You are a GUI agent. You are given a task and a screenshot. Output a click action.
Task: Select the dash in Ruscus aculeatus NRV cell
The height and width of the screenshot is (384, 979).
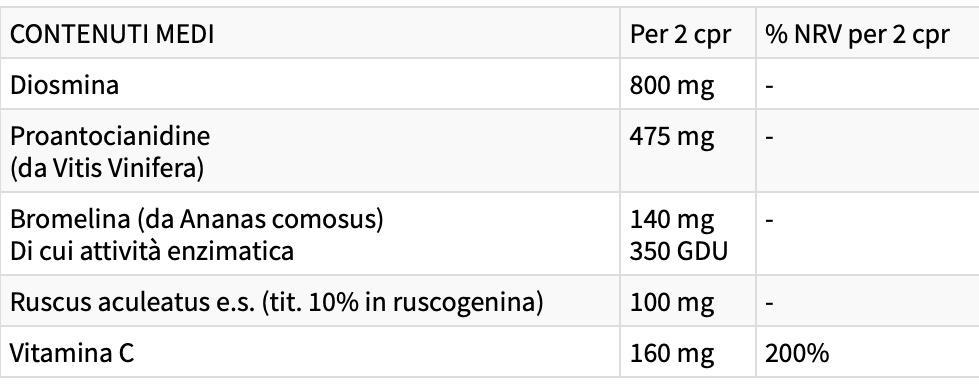tap(770, 303)
